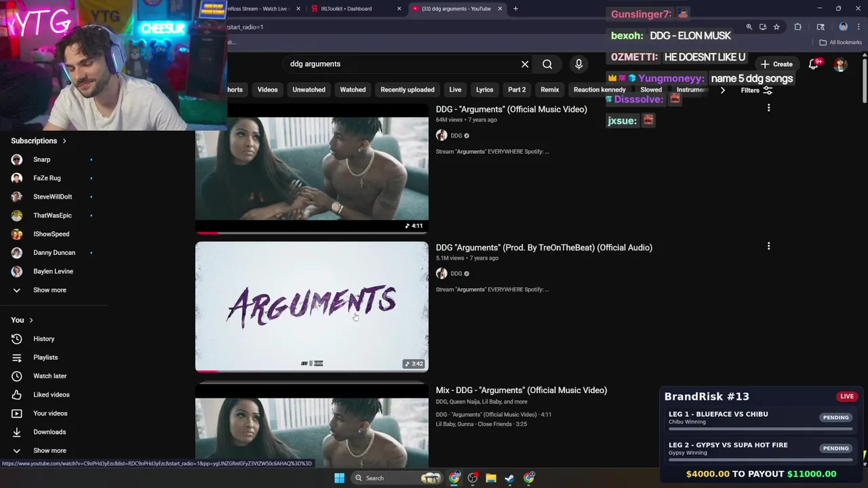Open the Danny Duncan subscription channel

click(x=54, y=253)
